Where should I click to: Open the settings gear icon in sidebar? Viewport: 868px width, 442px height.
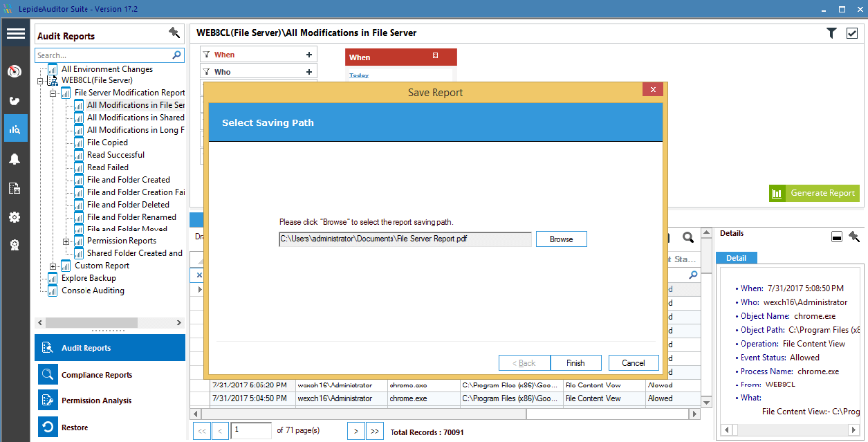15,217
